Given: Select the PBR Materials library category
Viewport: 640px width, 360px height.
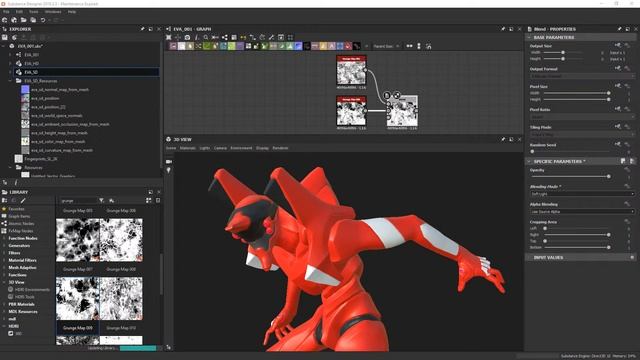Looking at the screenshot, I should coord(21,304).
